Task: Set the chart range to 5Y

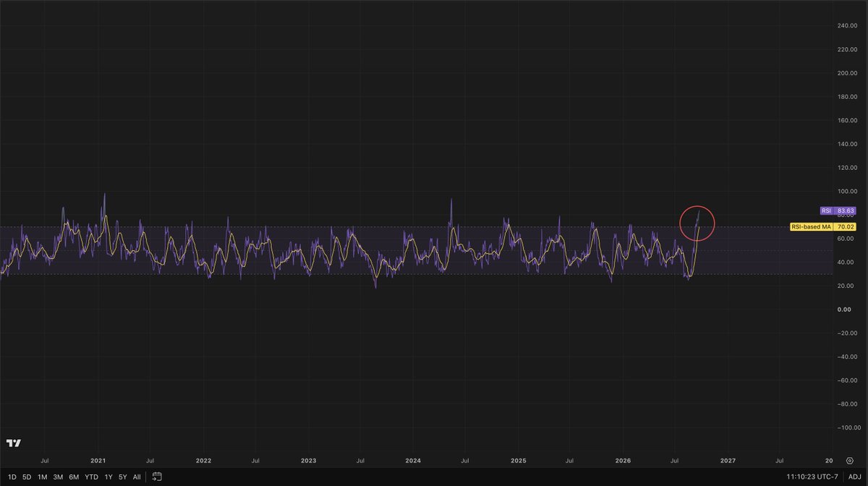Action: [123, 477]
